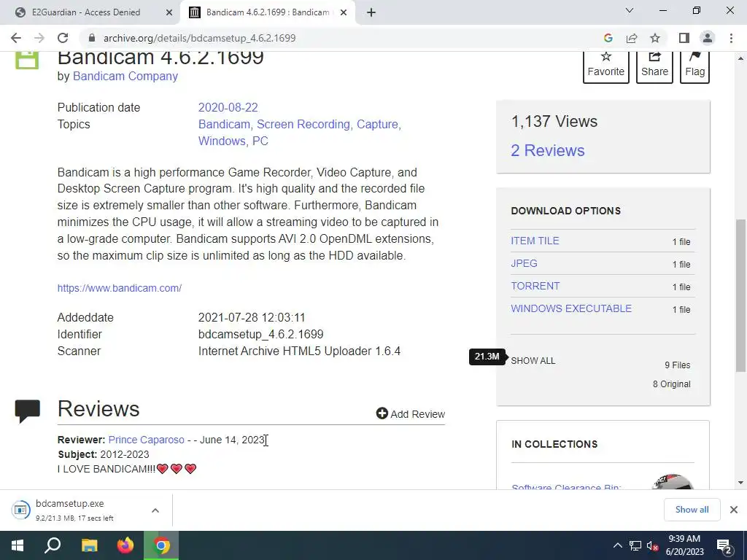This screenshot has width=747, height=560.
Task: Click the browser forward arrow
Action: click(39, 38)
